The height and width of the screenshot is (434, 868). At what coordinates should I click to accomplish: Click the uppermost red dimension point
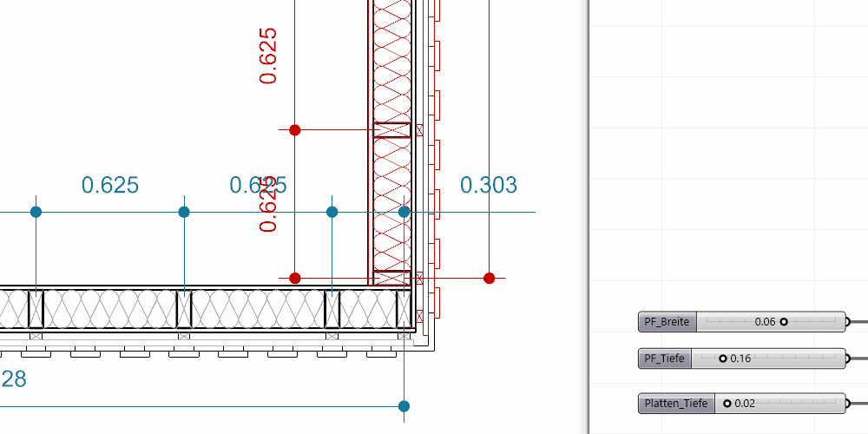coord(295,130)
